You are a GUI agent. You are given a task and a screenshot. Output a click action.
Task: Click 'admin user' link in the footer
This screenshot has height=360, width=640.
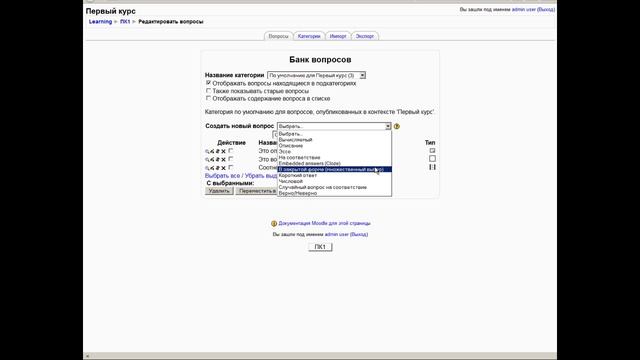337,235
